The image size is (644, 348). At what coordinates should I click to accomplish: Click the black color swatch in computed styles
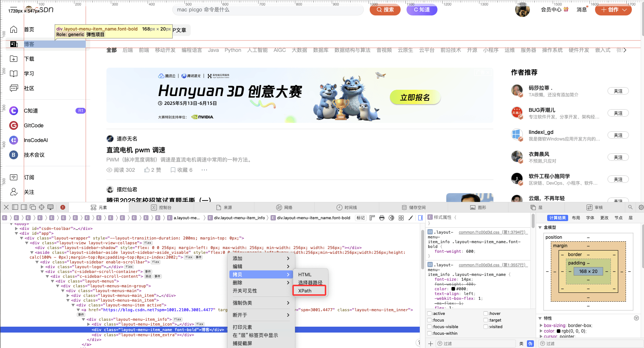559,331
